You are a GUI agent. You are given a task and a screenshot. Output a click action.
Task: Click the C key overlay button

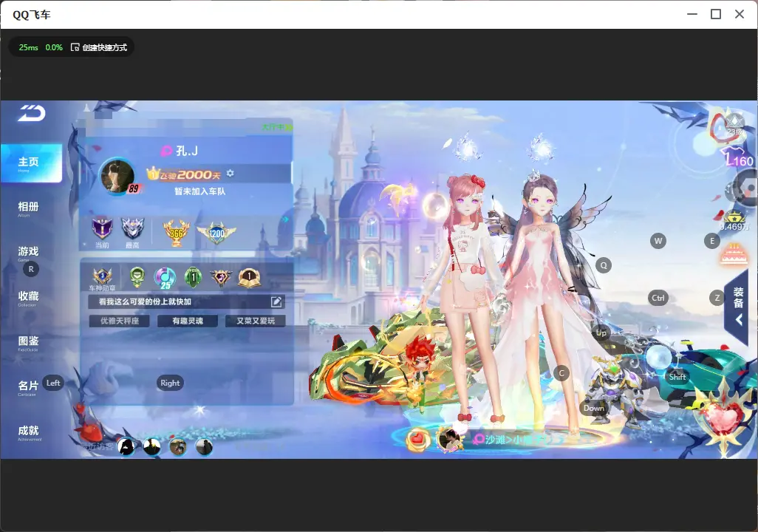[x=561, y=373]
